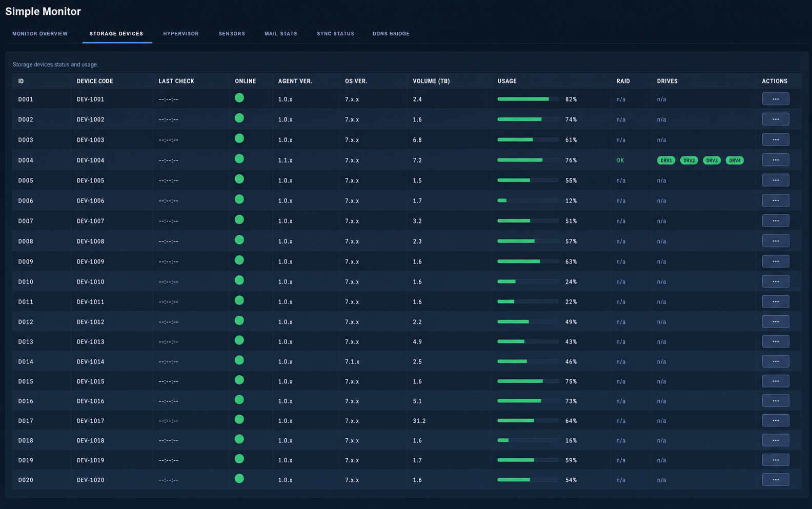Open actions menu for DEV-1020
This screenshot has height=509, width=812.
click(x=776, y=480)
